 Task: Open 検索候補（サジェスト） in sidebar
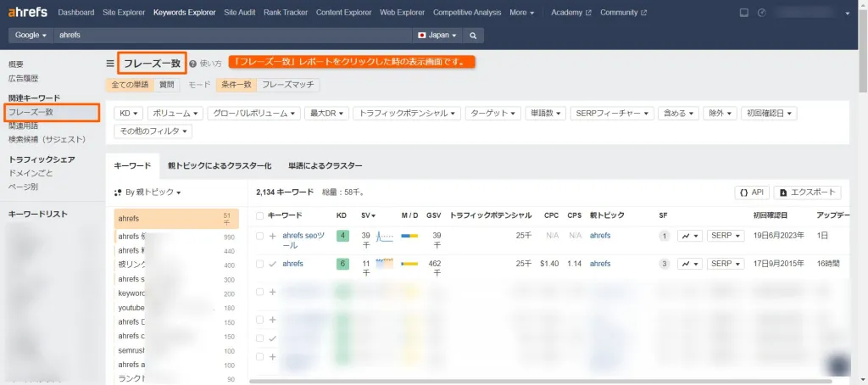pyautogui.click(x=47, y=139)
